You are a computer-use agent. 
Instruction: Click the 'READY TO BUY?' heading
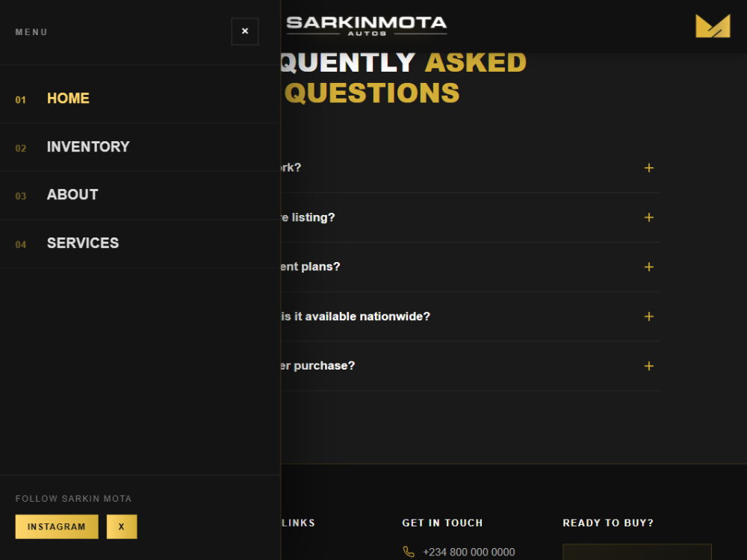click(608, 523)
